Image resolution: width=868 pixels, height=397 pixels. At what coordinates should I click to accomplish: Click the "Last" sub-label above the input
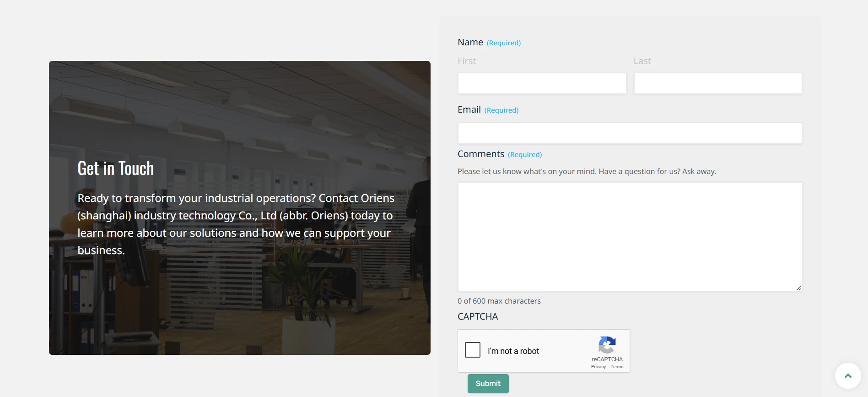point(642,61)
